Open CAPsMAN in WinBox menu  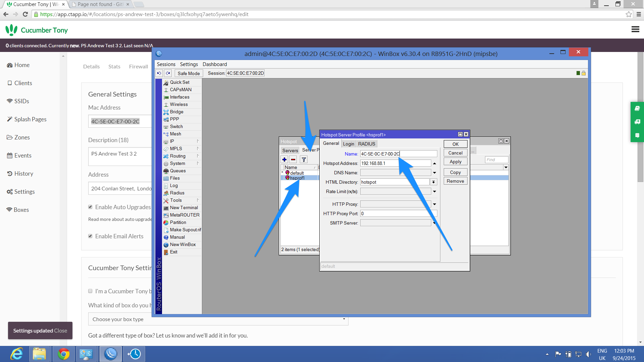click(180, 89)
